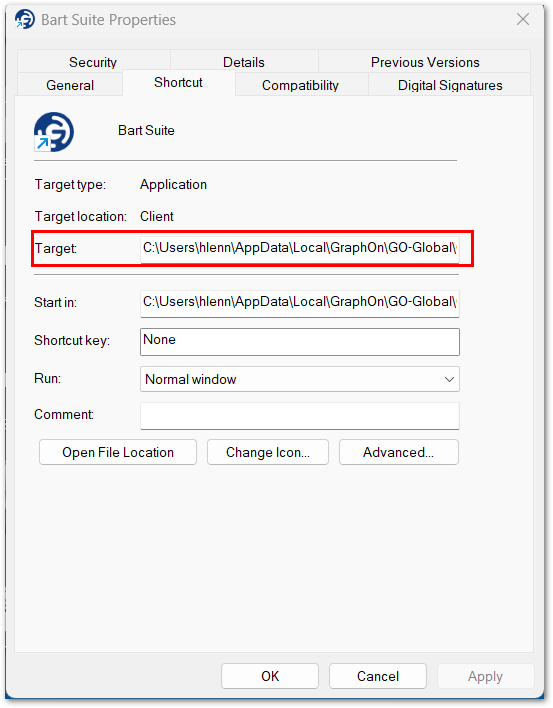Screen dimensions: 553x708
Task: Close the Bart Suite Properties dialog
Action: 523,19
